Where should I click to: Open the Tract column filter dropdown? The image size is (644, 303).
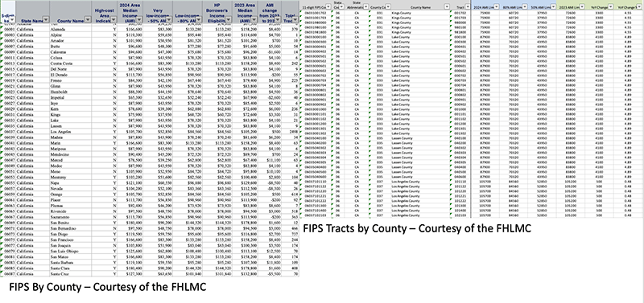click(468, 6)
